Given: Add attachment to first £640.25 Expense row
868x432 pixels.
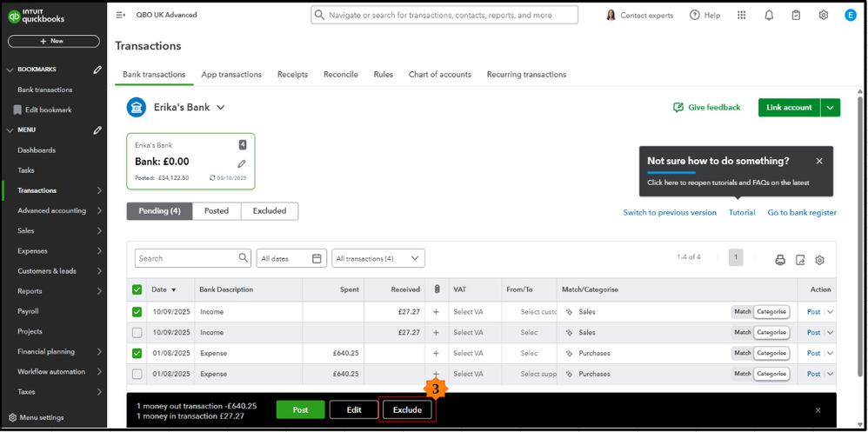Looking at the screenshot, I should (x=437, y=353).
